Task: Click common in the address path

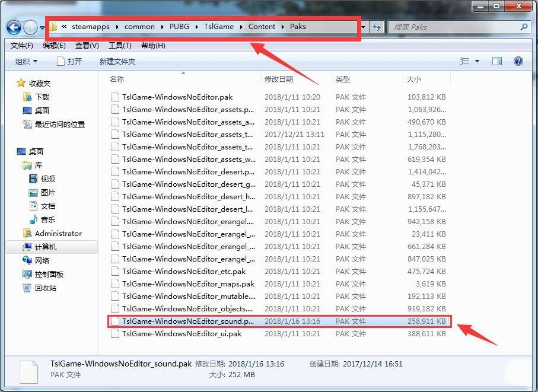Action: point(139,27)
